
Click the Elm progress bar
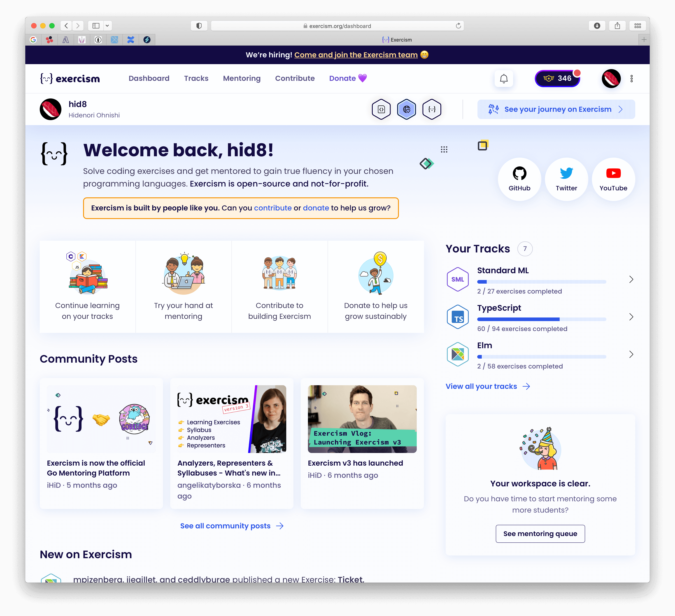(541, 357)
